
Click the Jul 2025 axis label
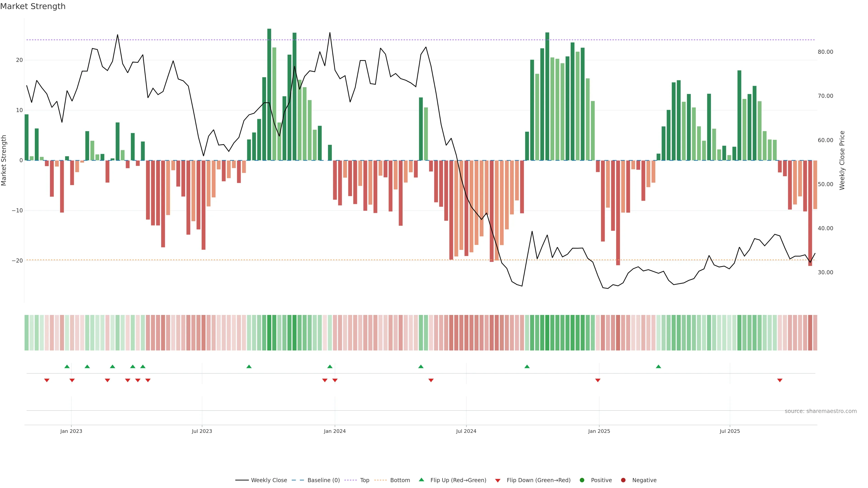click(729, 431)
